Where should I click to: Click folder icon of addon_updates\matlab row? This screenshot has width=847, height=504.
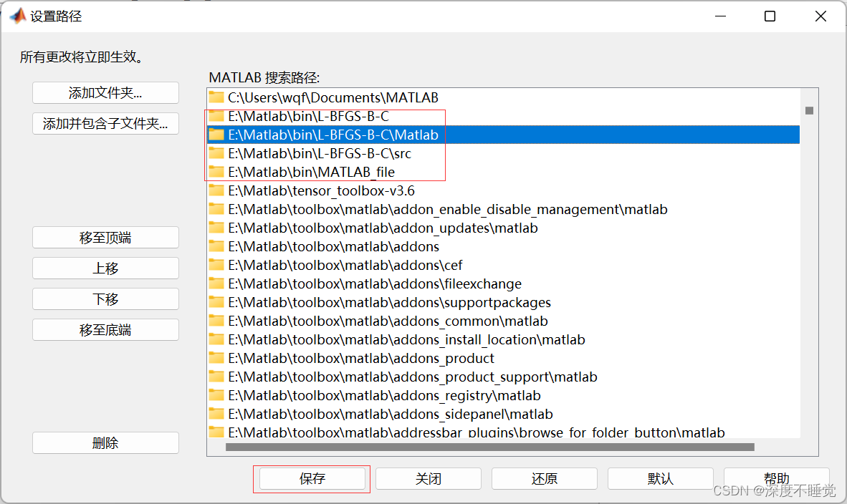pyautogui.click(x=216, y=228)
